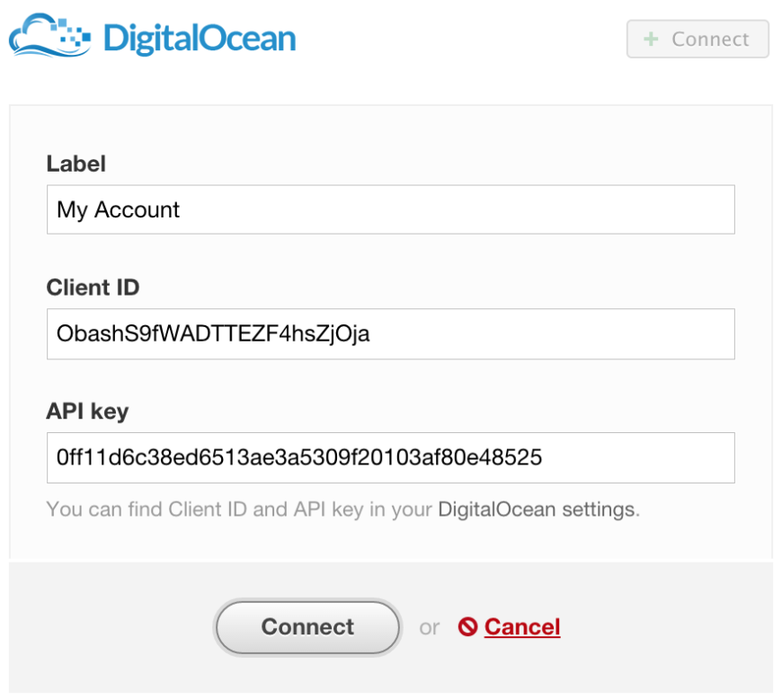Click inside the Label field

[390, 209]
